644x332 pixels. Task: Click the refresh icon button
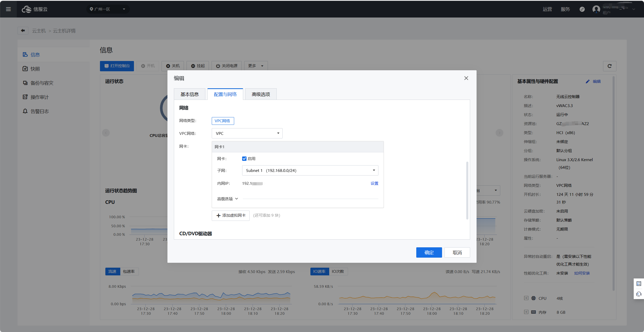[609, 66]
